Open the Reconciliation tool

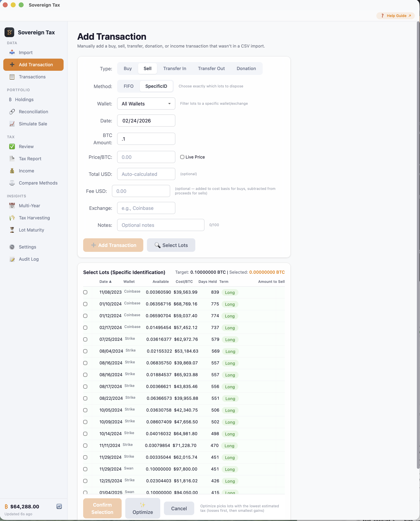coord(33,112)
